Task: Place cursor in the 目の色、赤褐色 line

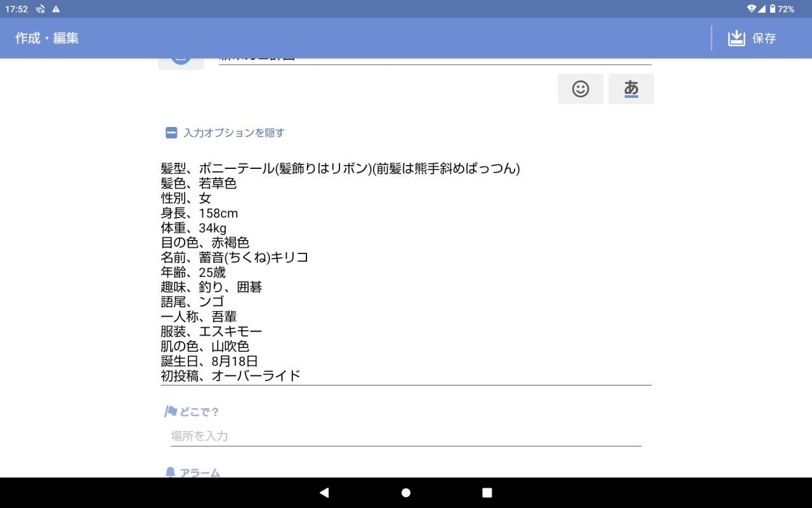Action: coord(205,243)
